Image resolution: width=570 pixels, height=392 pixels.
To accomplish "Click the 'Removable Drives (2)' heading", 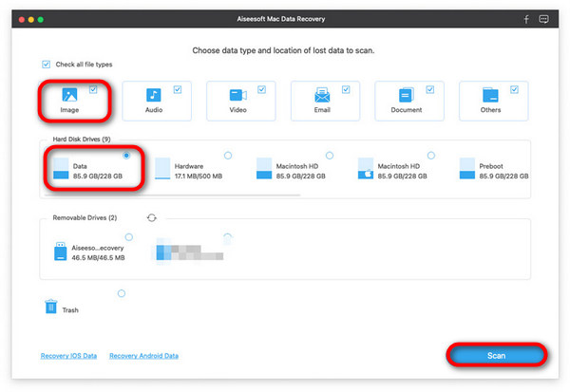I will [x=85, y=217].
